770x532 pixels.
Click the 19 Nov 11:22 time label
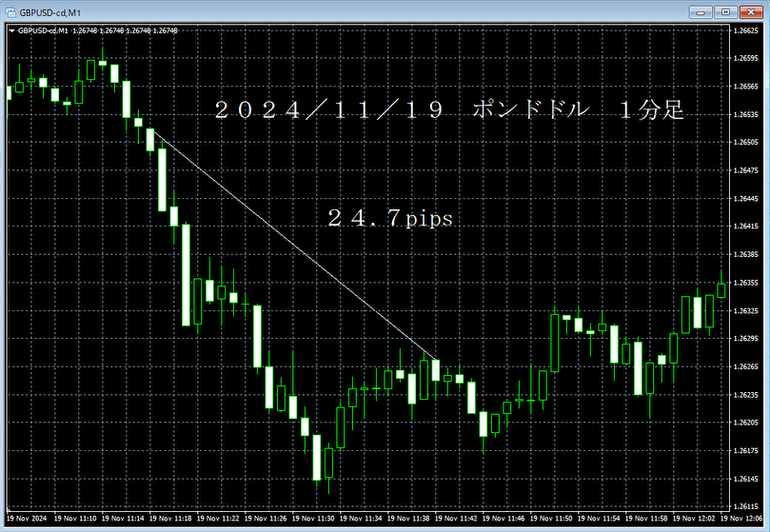click(218, 519)
